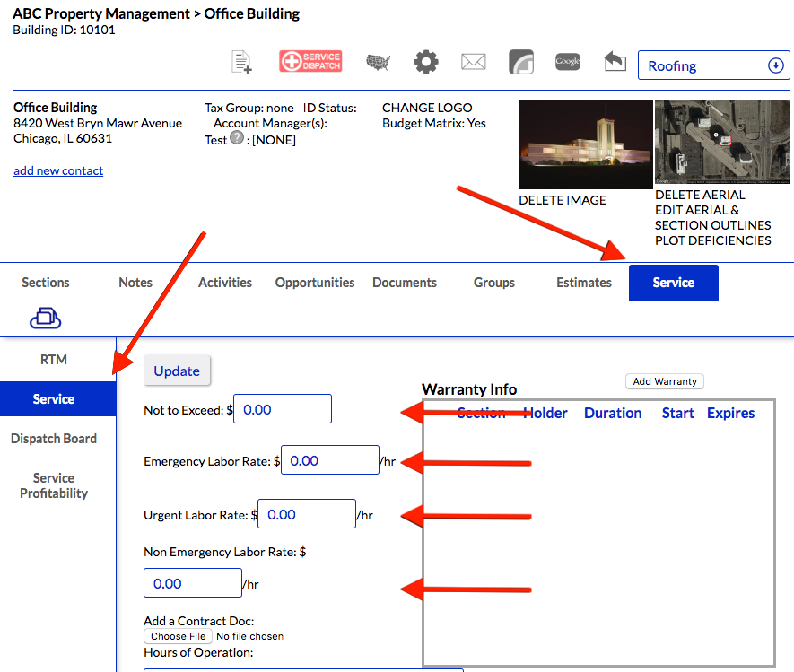The width and height of the screenshot is (794, 672).
Task: Select the blue Service top tab
Action: tap(674, 283)
